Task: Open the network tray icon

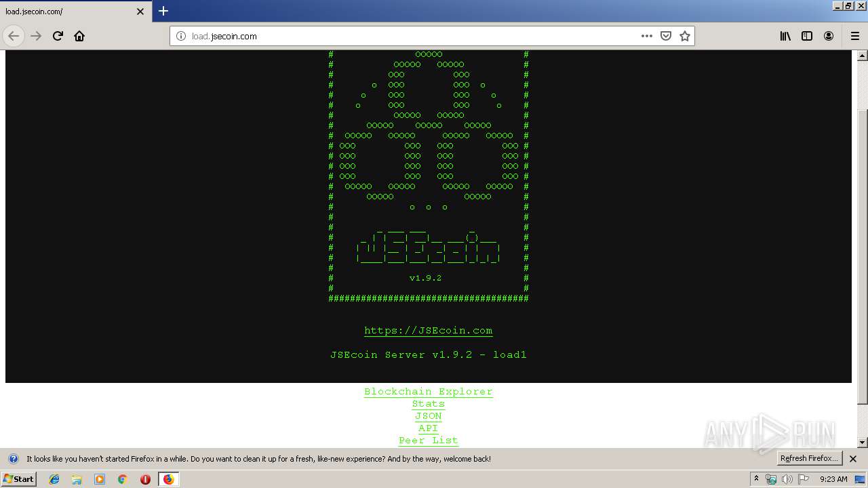Action: pos(772,479)
